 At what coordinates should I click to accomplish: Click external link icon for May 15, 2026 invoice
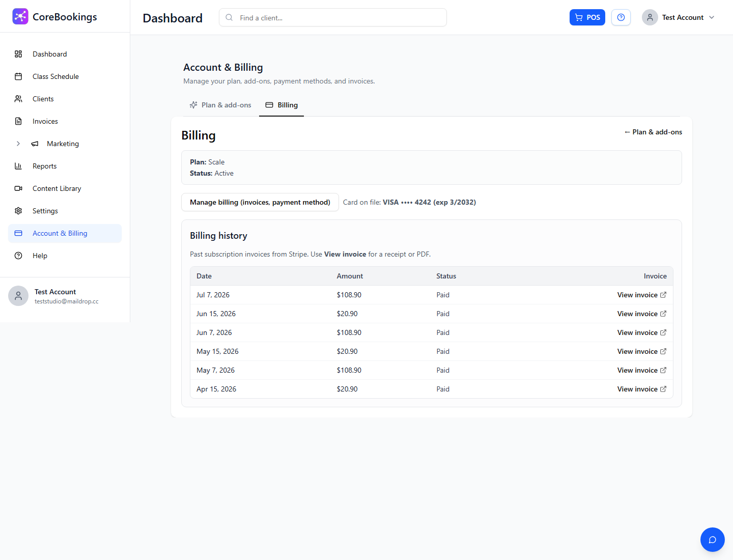[x=663, y=351]
